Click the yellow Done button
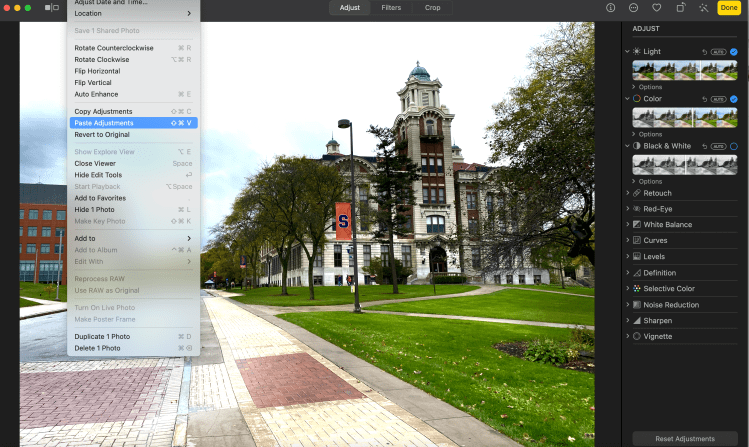The height and width of the screenshot is (447, 749). pyautogui.click(x=729, y=8)
